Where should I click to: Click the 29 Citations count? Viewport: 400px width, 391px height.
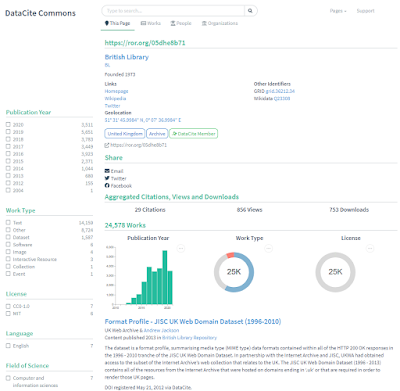[x=150, y=210]
